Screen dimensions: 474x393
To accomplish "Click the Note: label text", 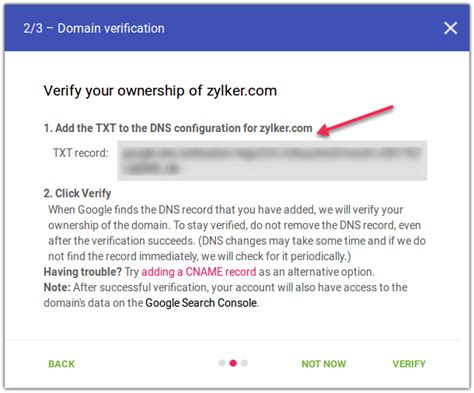I will pos(57,287).
